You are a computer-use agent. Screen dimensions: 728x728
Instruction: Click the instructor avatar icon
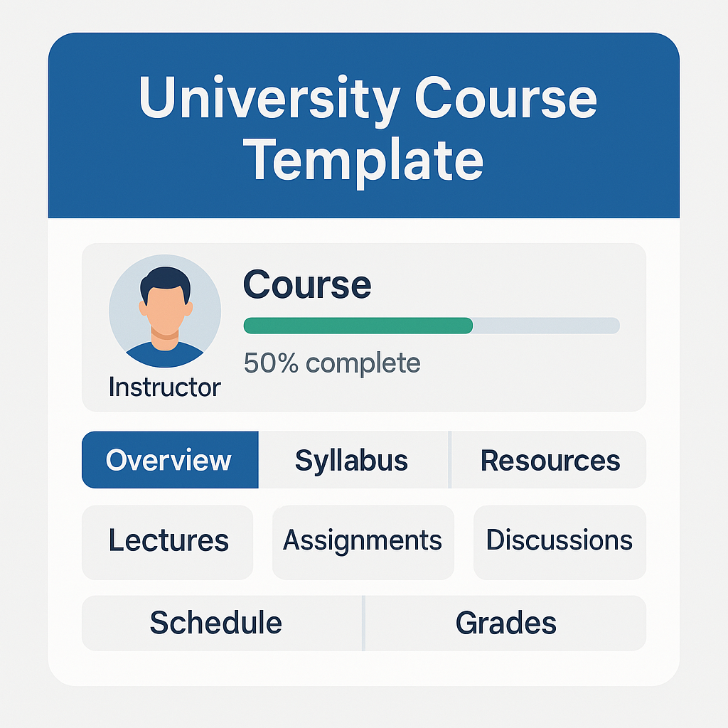165,306
